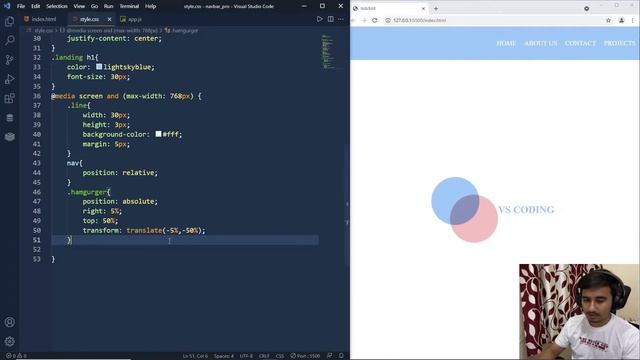Image resolution: width=640 pixels, height=360 pixels.
Task: Go back in the browser
Action: click(x=353, y=20)
